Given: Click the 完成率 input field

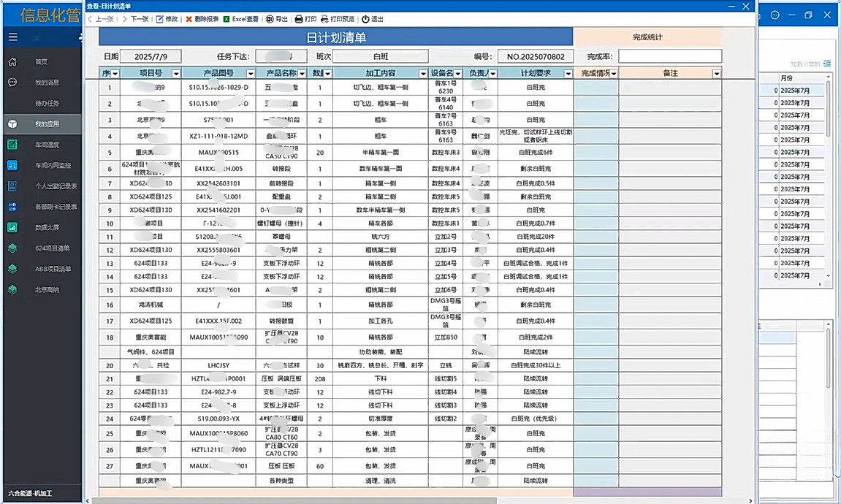Looking at the screenshot, I should [669, 56].
